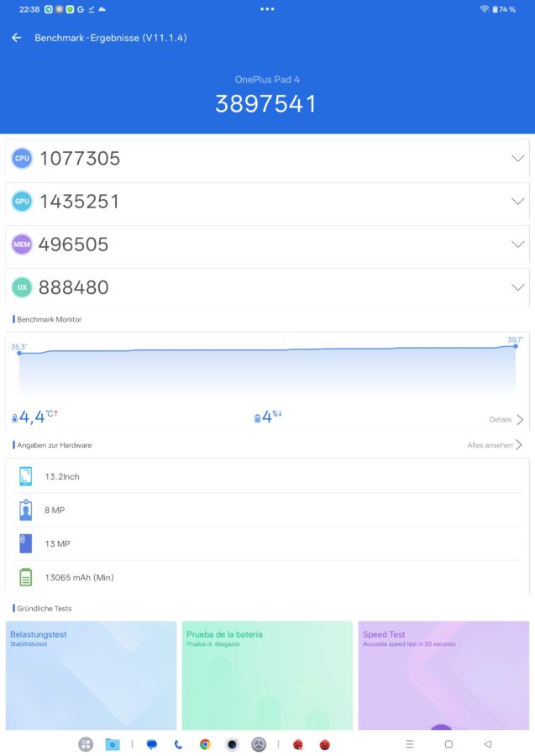Tap the 22:38 clock in status bar

[x=29, y=9]
